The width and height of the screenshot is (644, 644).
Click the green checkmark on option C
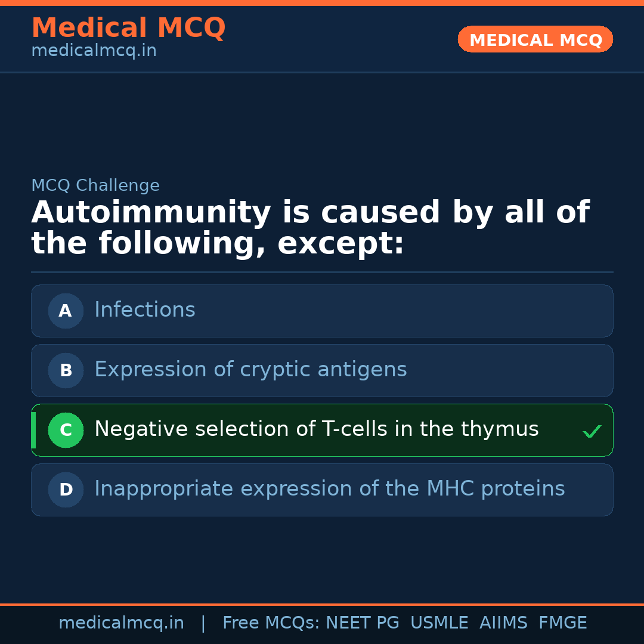click(x=592, y=431)
